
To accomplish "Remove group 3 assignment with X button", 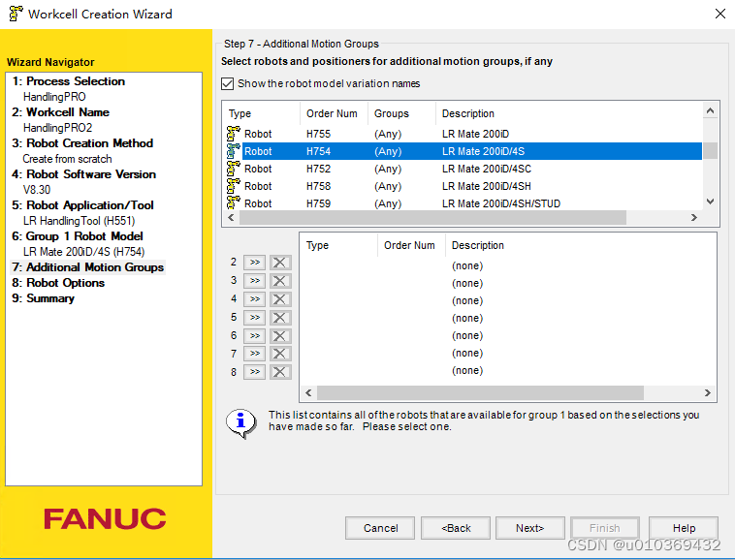I will coord(280,280).
